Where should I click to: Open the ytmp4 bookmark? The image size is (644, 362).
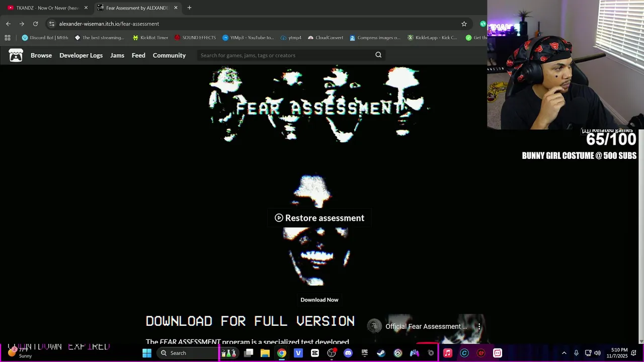[291, 38]
